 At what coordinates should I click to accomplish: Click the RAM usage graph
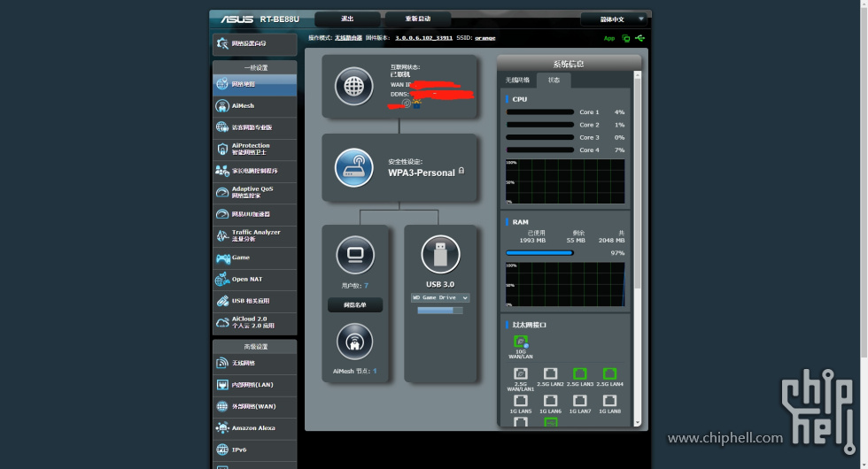(565, 284)
